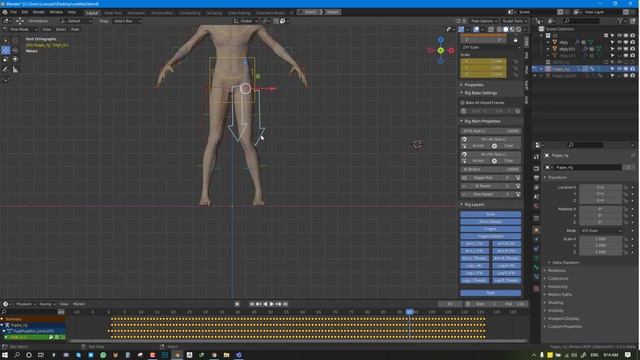Jump to the timeline start frame
640x360 pixels.
click(x=252, y=304)
